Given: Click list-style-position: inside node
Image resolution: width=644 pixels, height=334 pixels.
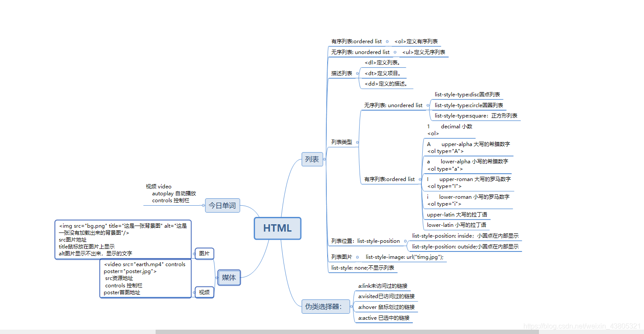Looking at the screenshot, I should [465, 236].
